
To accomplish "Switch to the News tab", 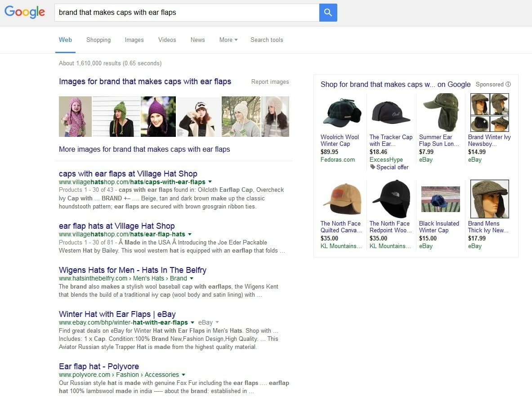I will [x=197, y=40].
